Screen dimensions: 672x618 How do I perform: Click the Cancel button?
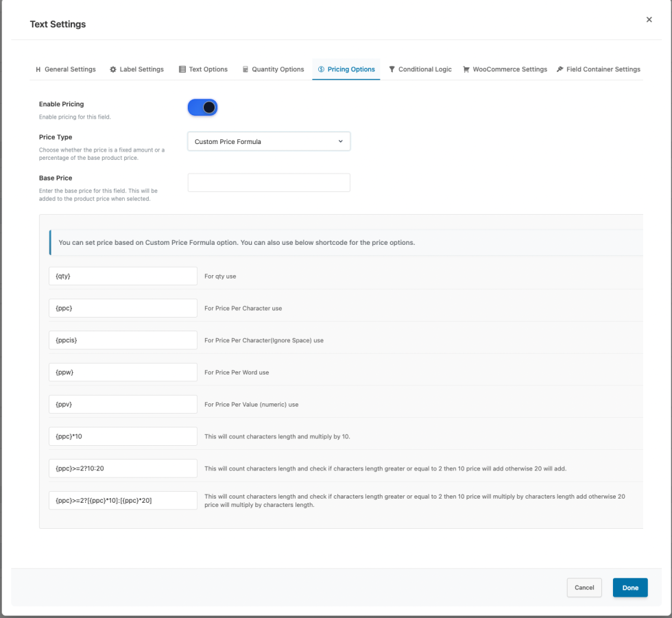point(584,588)
